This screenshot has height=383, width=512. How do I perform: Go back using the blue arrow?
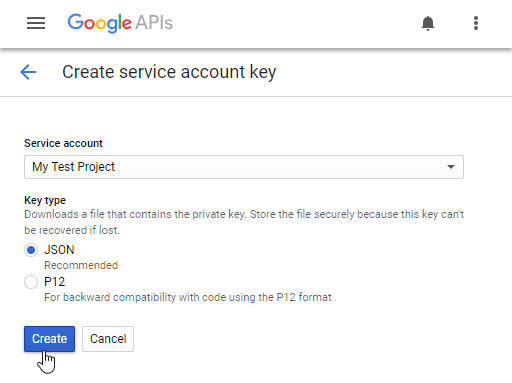(x=28, y=72)
